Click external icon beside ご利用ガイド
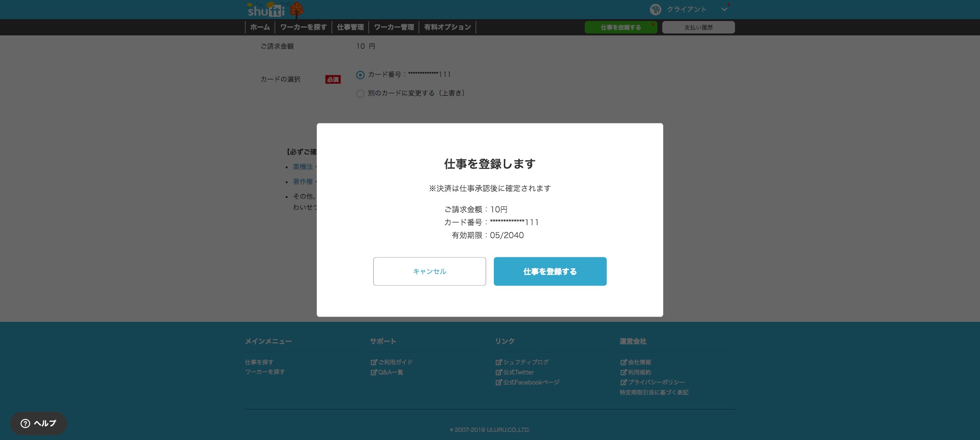 [374, 362]
